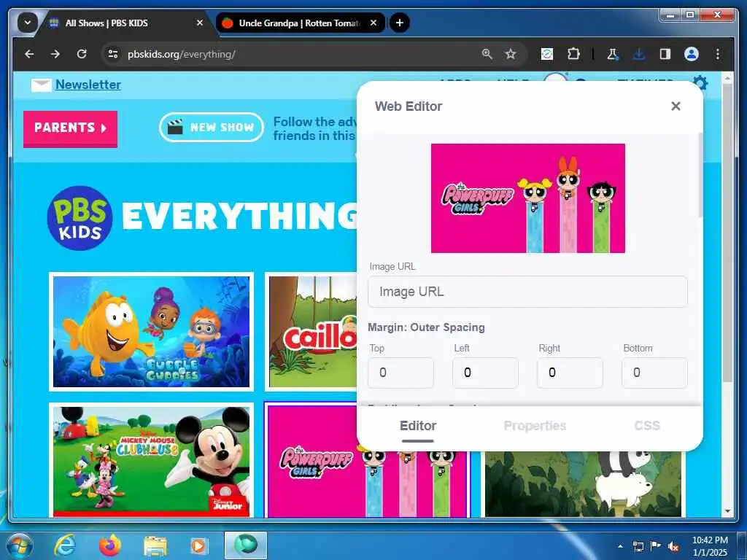Show downloads via the download icon
The image size is (747, 560).
coord(639,54)
